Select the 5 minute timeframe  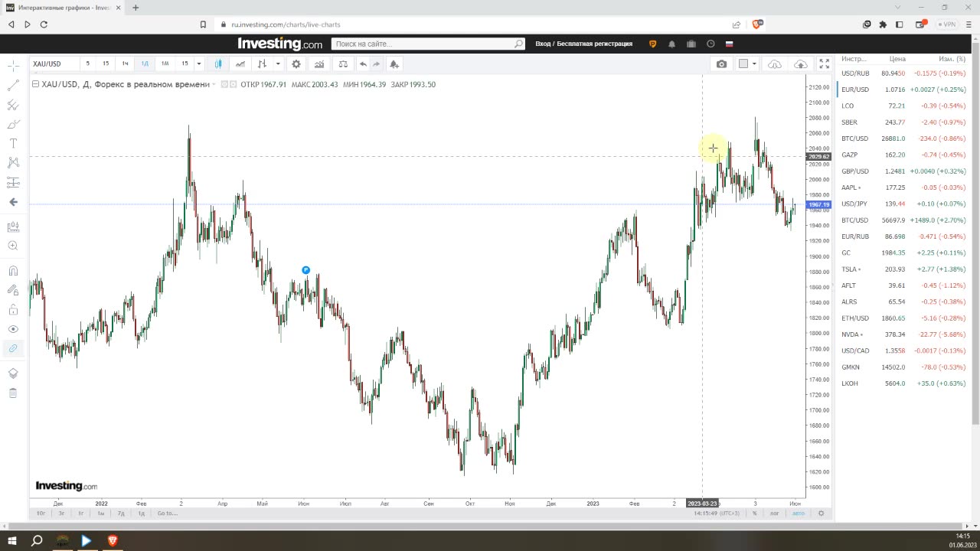click(x=87, y=64)
